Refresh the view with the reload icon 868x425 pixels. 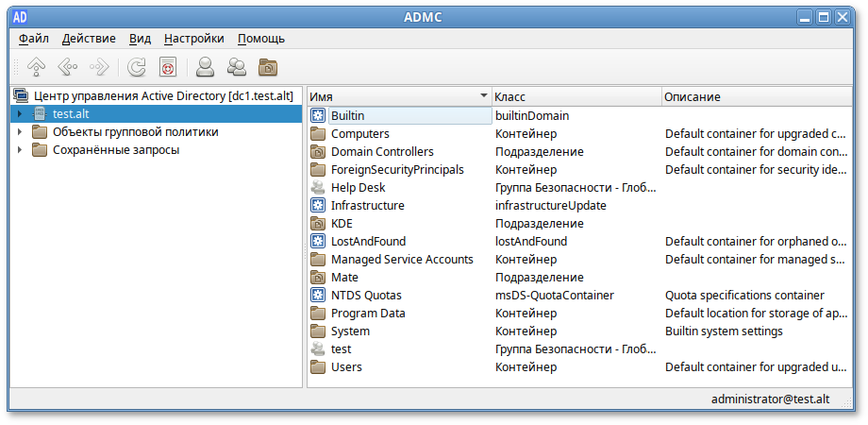(x=136, y=67)
